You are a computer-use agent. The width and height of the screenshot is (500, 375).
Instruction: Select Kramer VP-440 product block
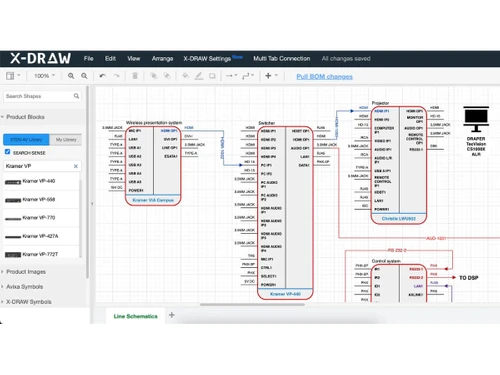coord(42,181)
